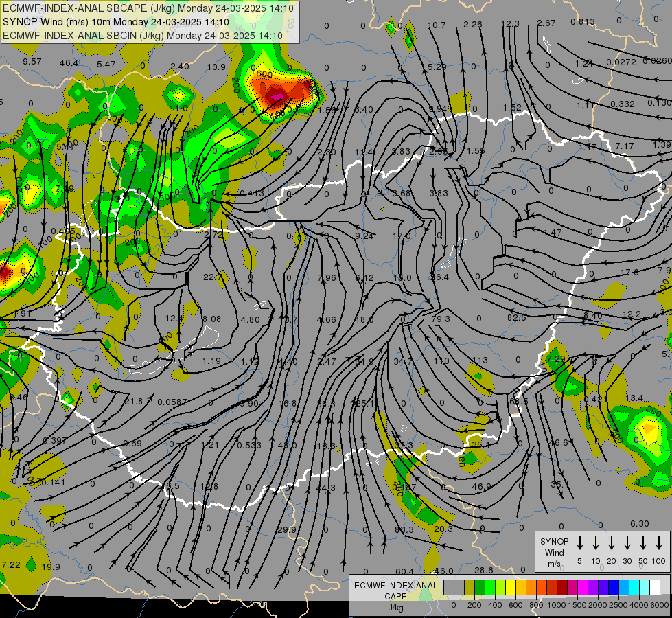Screen dimensions: 672x618
Task: Click the 0.533 value on the map
Action: coord(249,445)
